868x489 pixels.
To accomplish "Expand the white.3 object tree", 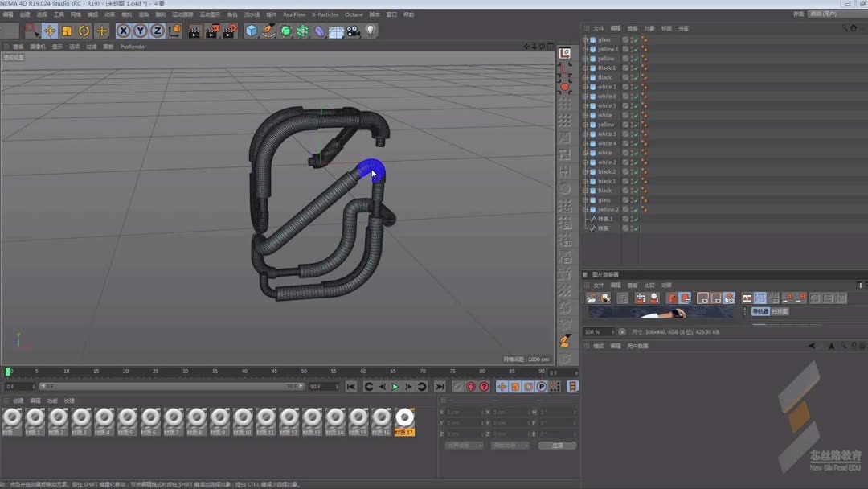I will (586, 134).
